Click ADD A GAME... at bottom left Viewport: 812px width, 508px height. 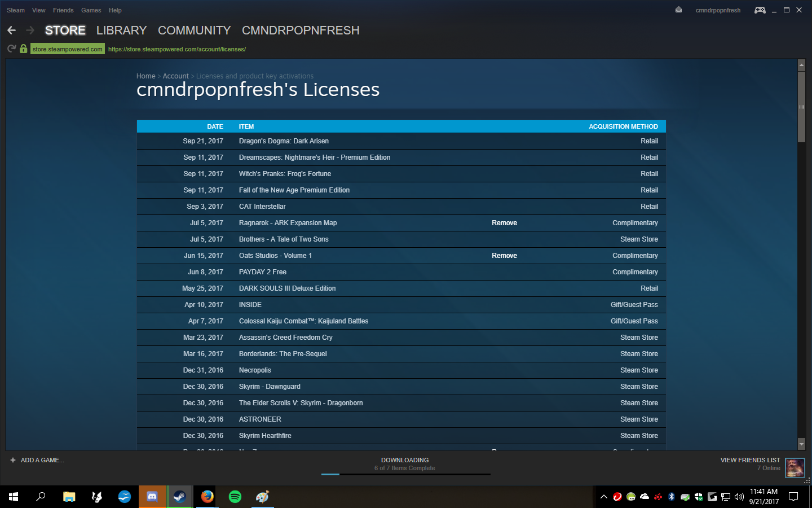tap(42, 460)
